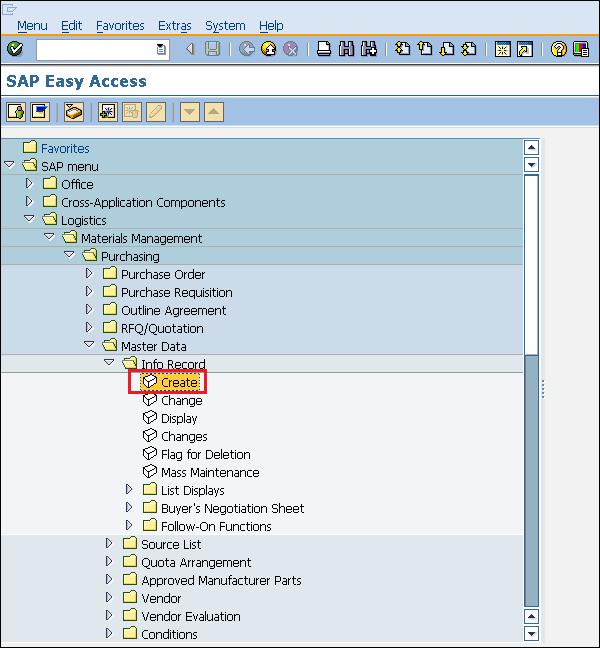Open the Edit menu
The width and height of the screenshot is (600, 648).
point(71,26)
